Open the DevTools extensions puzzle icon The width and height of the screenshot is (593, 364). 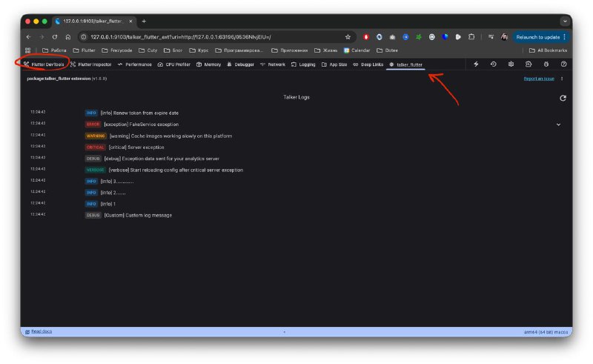pyautogui.click(x=529, y=64)
